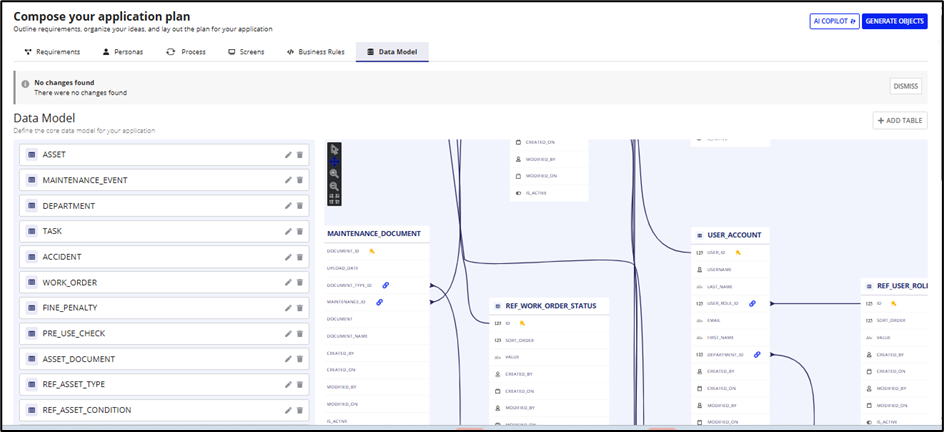Edit the REF_ASSET_TYPE table
Viewport: 944px width, 432px height.
288,384
